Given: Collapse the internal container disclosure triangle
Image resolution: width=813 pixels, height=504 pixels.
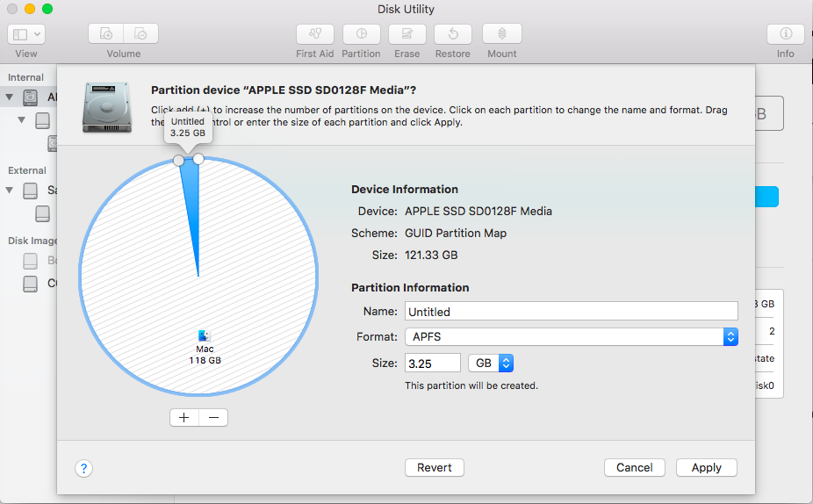Looking at the screenshot, I should coord(21,119).
